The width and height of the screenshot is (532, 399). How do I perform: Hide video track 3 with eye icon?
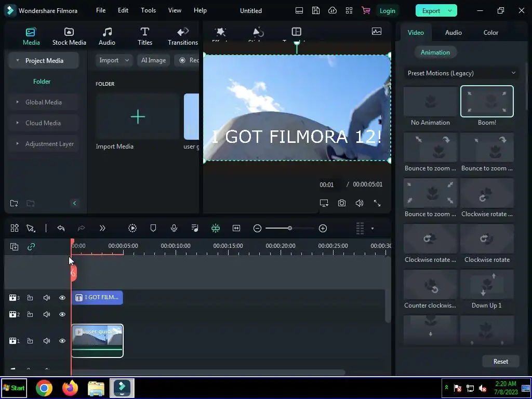tap(62, 298)
